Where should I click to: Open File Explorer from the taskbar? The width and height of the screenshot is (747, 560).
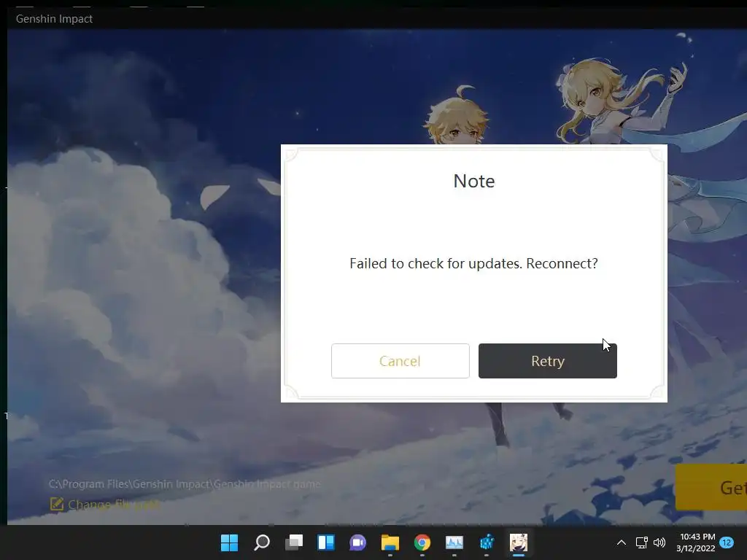coord(390,542)
